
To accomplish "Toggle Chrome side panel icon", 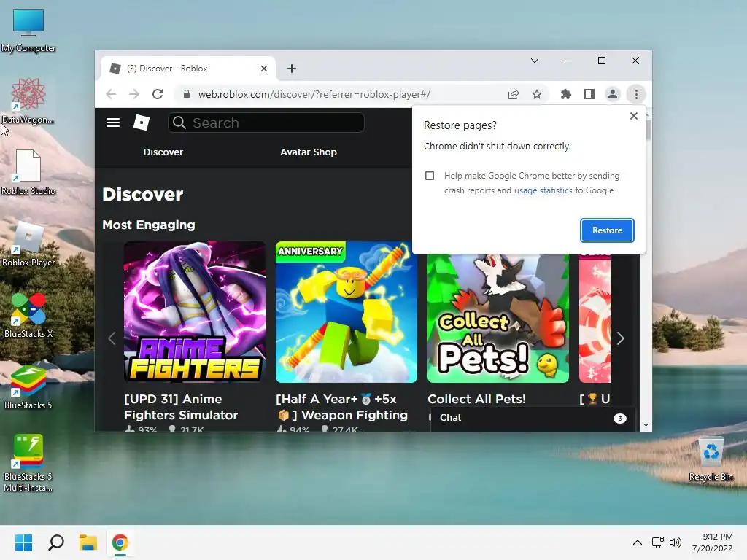I will [589, 94].
